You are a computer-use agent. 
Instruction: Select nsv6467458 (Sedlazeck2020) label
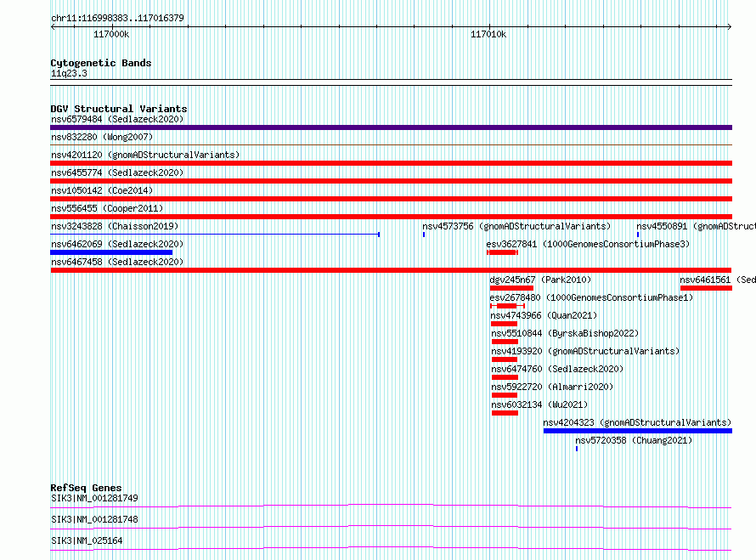(x=117, y=262)
